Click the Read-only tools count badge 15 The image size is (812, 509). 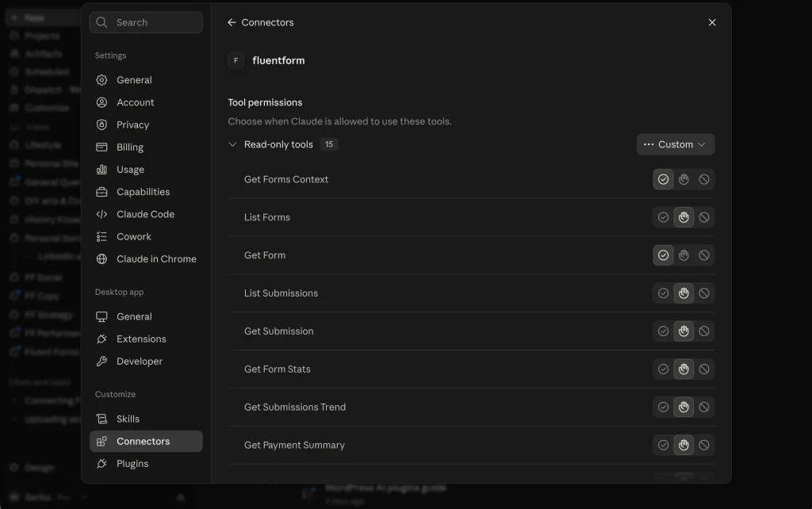coord(329,144)
